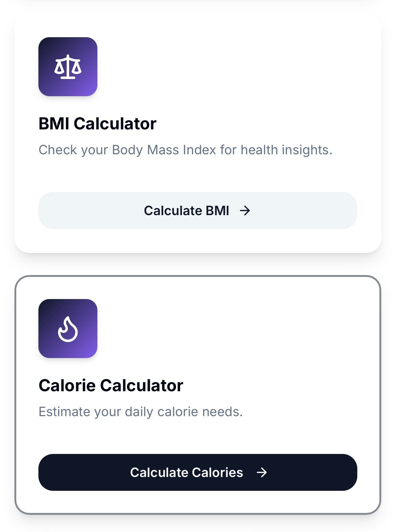Click the balance scale icon above BMI Calculator

click(x=68, y=67)
